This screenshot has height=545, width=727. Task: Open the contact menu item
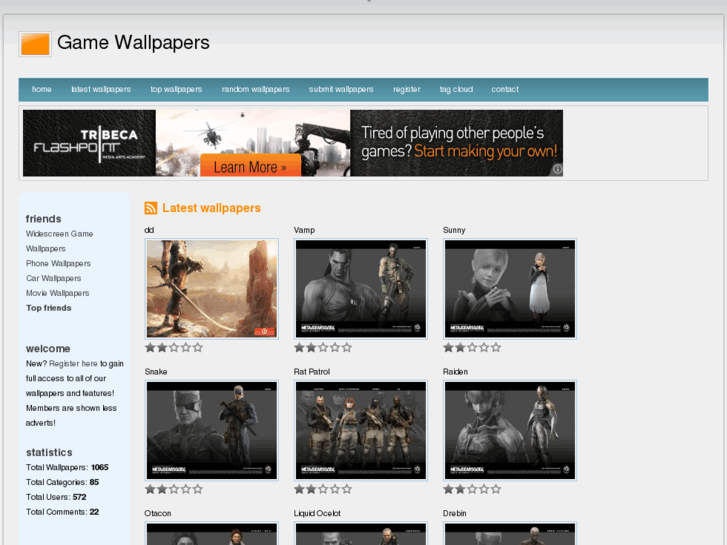(x=505, y=89)
